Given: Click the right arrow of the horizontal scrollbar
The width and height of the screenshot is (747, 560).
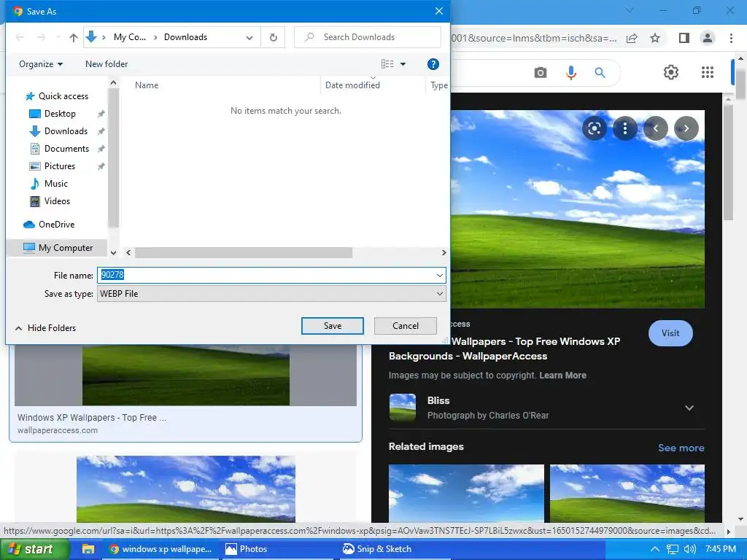Looking at the screenshot, I should pyautogui.click(x=444, y=253).
